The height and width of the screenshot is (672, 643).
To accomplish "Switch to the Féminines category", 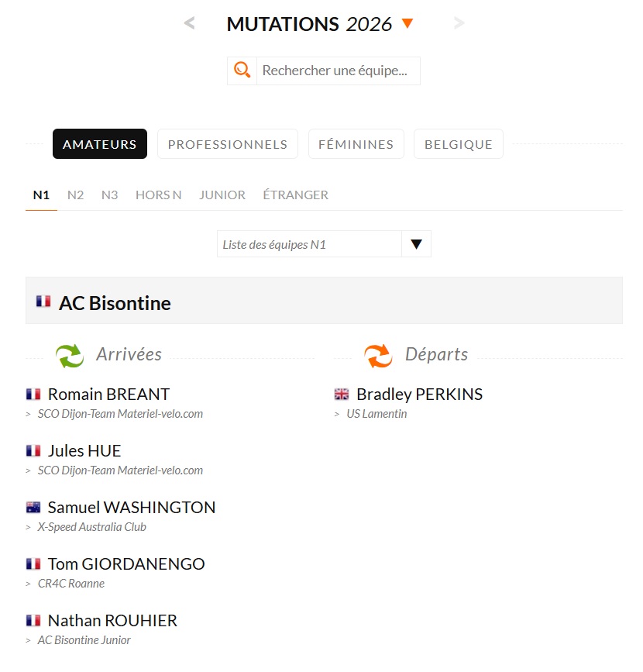I will click(356, 144).
